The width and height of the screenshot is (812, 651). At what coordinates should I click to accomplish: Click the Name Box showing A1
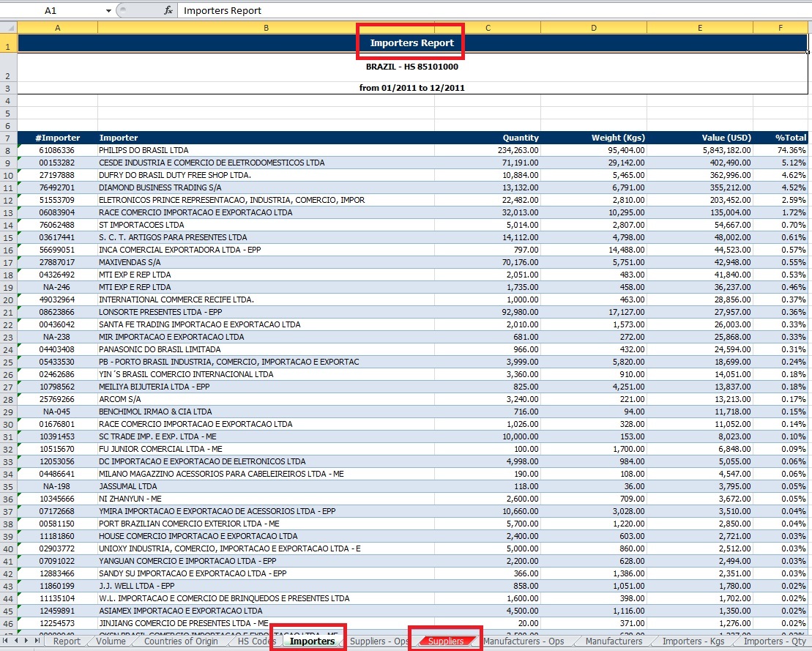51,11
